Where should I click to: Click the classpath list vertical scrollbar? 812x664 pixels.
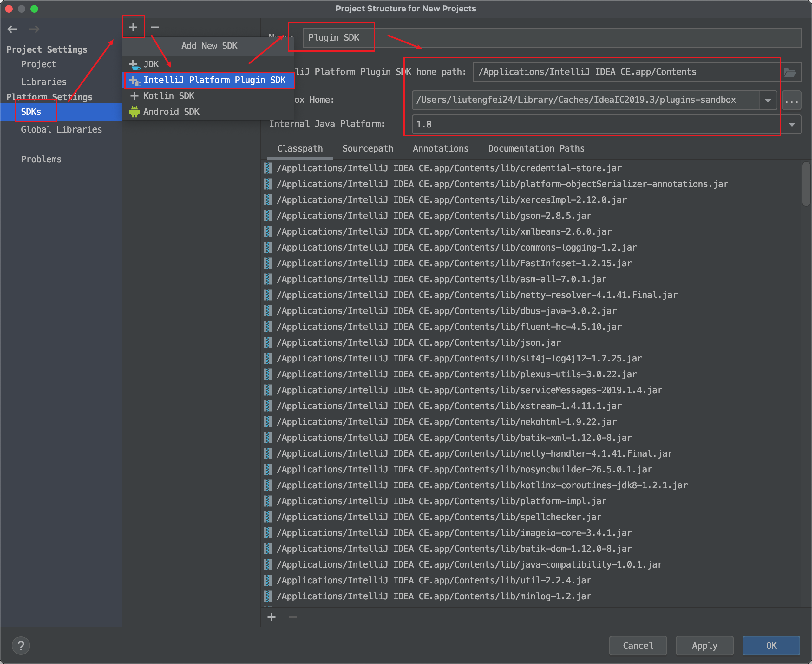(806, 184)
